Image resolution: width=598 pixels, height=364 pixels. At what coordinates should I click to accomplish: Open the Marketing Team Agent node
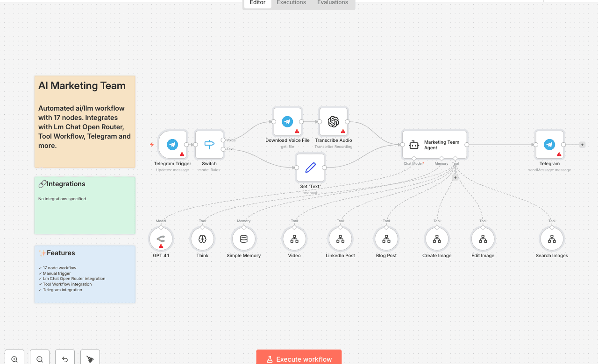(x=434, y=145)
